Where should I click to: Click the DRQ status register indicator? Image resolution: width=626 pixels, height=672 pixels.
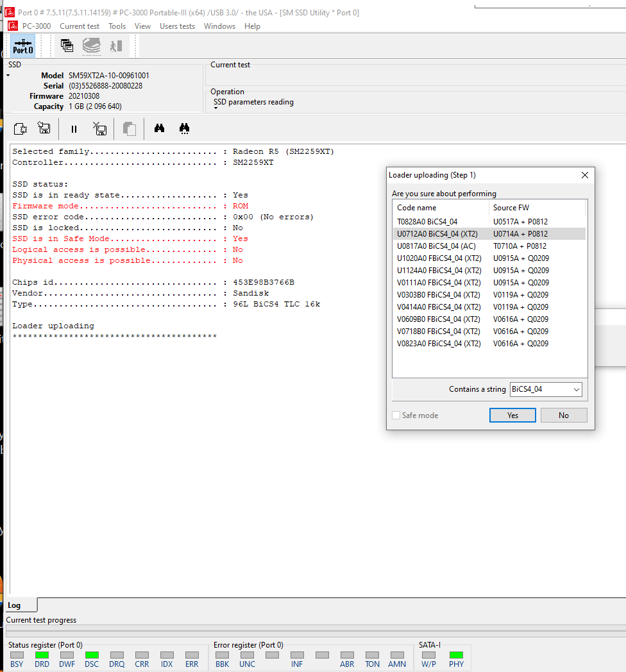tap(117, 655)
